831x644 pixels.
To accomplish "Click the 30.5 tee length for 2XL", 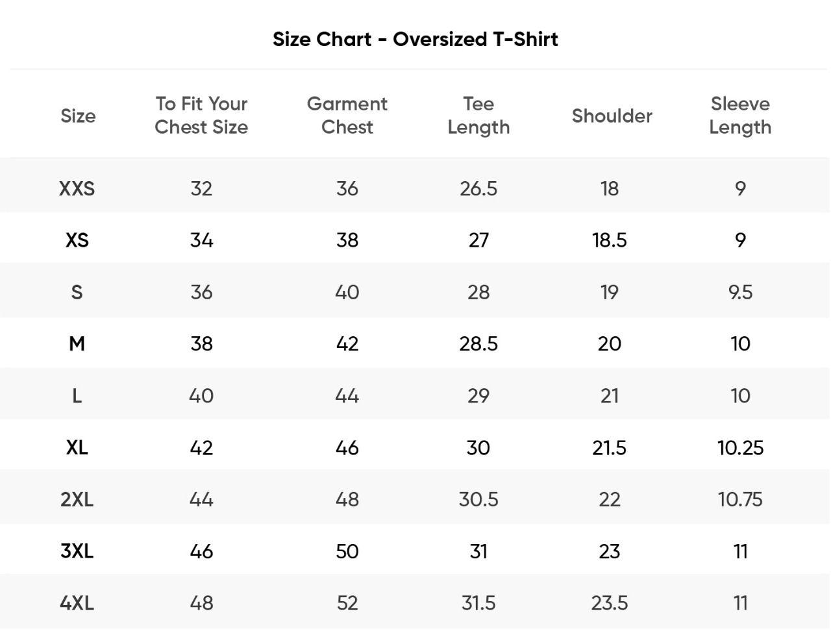I will tap(478, 499).
